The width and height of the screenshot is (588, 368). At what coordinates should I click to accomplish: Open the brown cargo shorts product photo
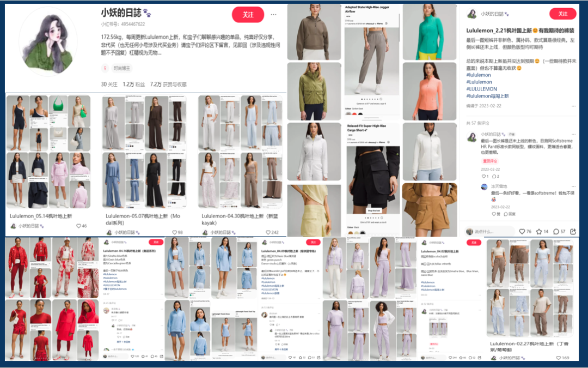tap(430, 209)
